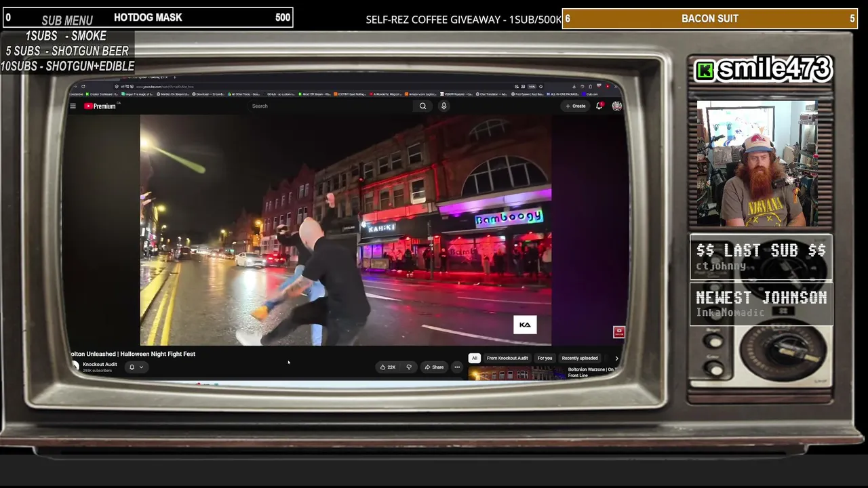
Task: Open the ALL-IN-ONE PACKAGE bookmark
Action: tap(564, 94)
